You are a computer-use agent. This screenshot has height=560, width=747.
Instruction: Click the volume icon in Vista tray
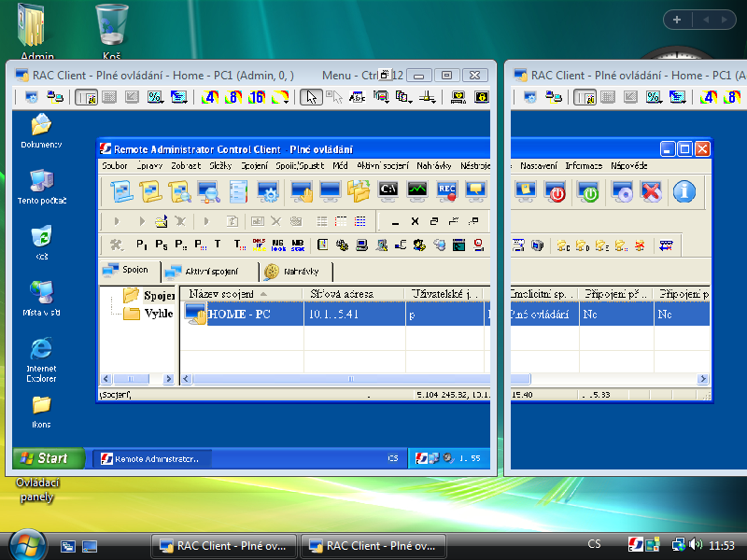(696, 544)
